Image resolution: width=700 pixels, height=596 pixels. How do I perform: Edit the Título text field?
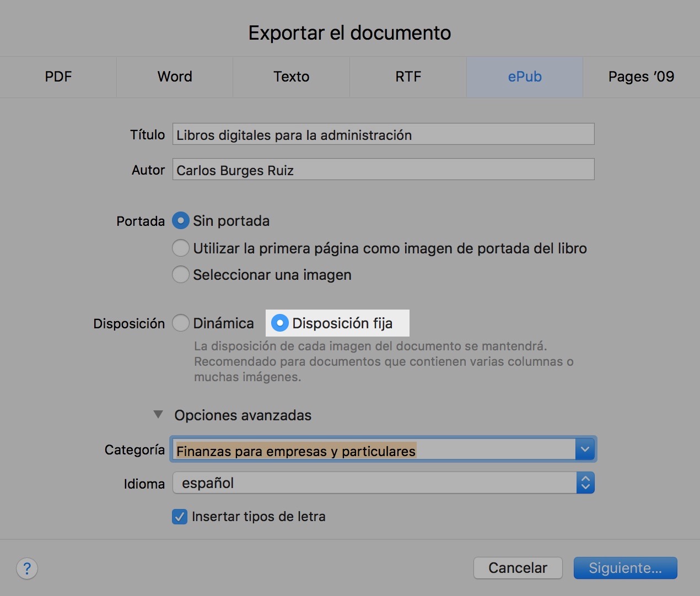pos(383,134)
